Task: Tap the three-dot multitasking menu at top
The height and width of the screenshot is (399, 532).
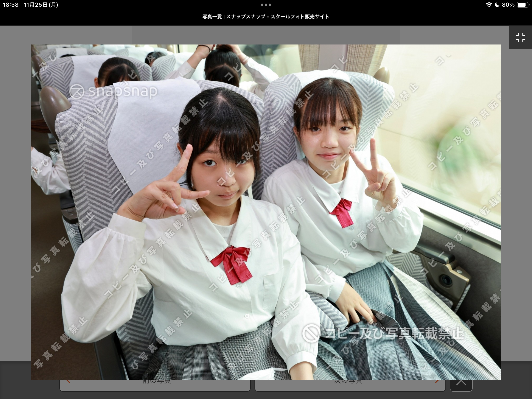Action: pos(266,5)
